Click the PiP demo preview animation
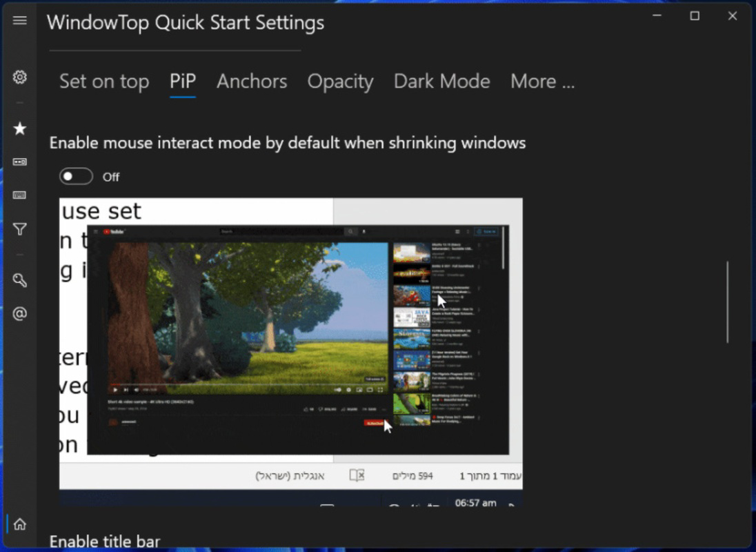The height and width of the screenshot is (552, 756). (290, 345)
